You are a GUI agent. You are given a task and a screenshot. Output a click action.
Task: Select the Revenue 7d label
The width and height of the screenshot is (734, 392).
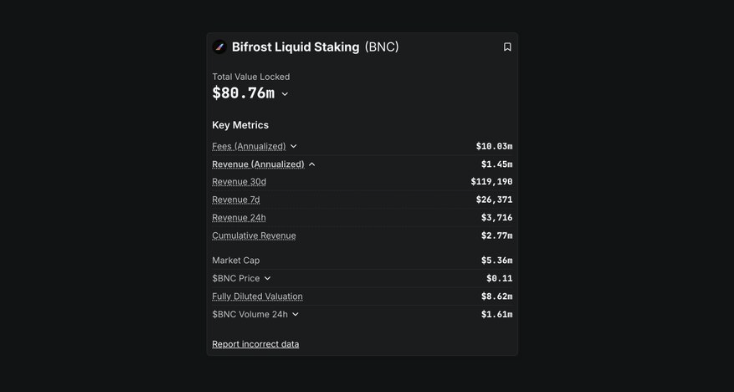[236, 200]
